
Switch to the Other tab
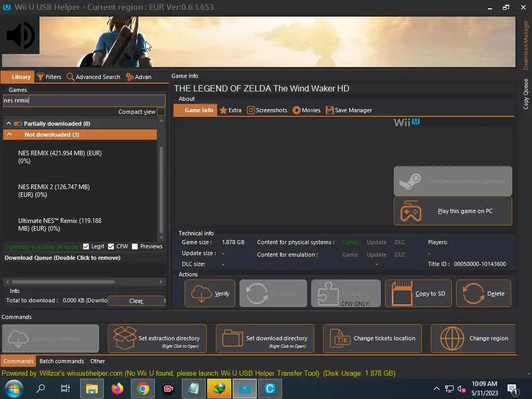point(97,362)
